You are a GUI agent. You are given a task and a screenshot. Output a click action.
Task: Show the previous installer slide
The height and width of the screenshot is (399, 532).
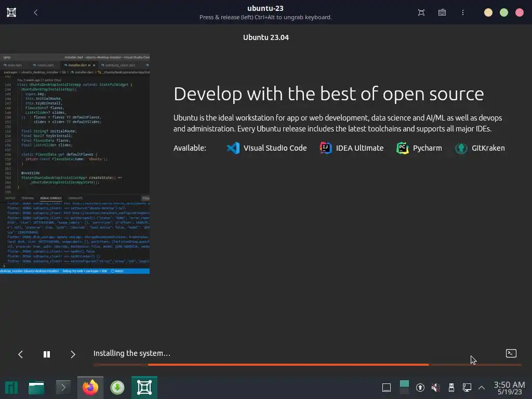(x=21, y=354)
